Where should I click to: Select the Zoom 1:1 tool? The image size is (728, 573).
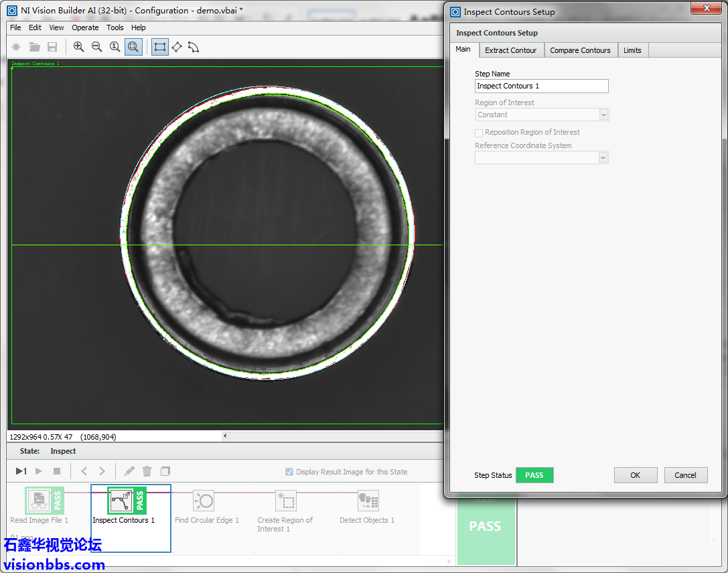click(115, 47)
